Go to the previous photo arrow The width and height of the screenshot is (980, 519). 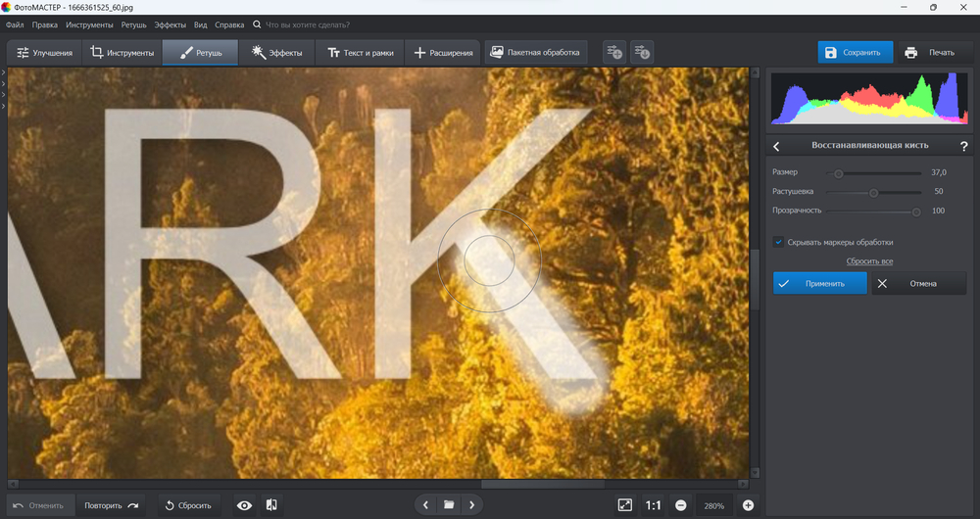point(425,505)
